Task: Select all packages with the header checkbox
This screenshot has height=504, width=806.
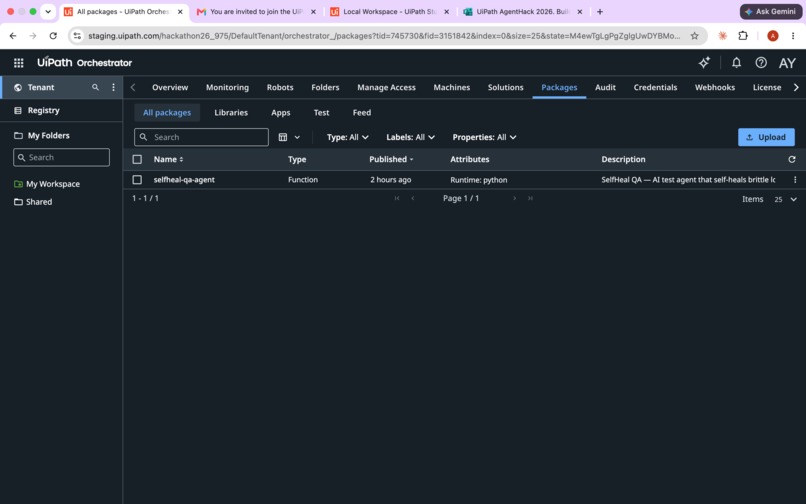Action: pos(137,159)
